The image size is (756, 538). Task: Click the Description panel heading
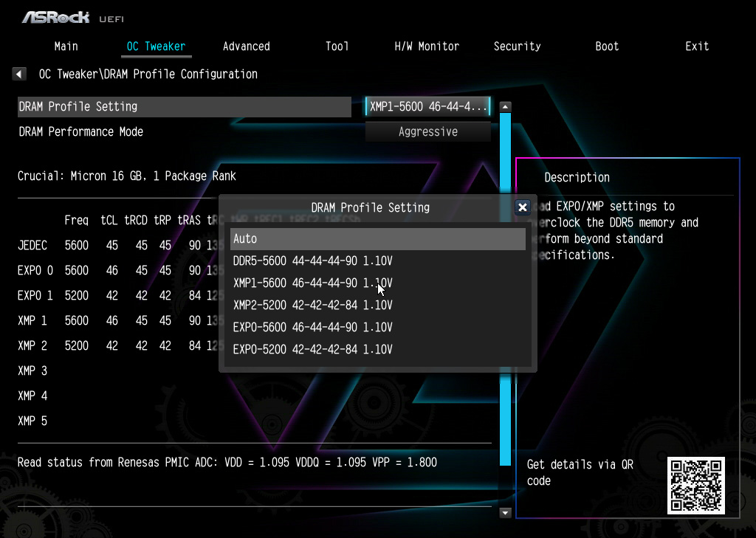tap(577, 177)
